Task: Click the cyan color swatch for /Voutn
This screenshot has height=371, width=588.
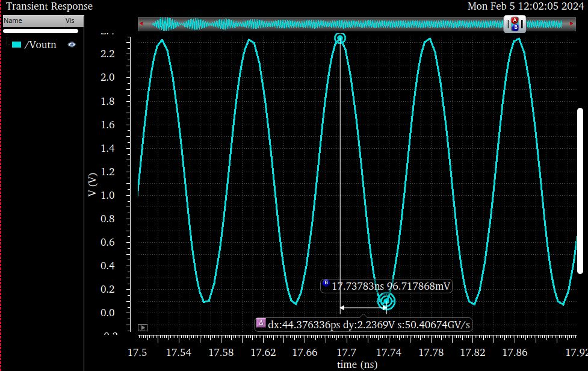Action: (x=17, y=44)
